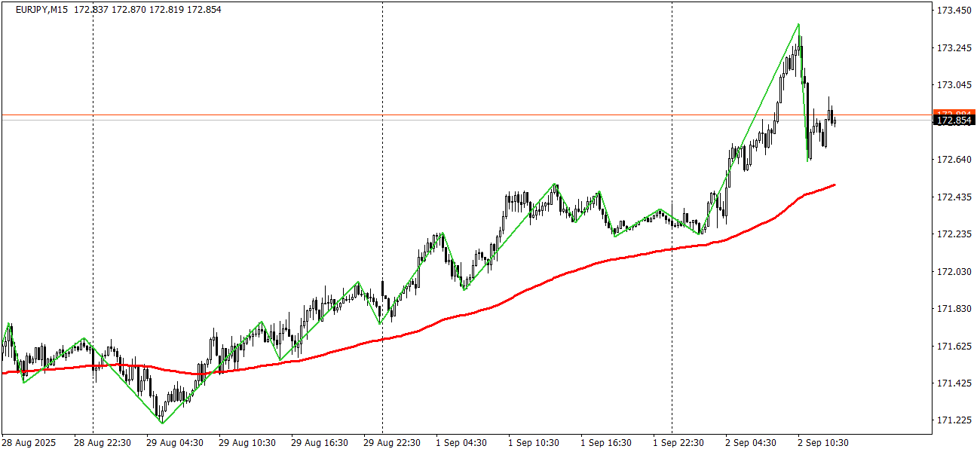
Task: Click the 2 Sep 10:30 time label
Action: point(824,442)
